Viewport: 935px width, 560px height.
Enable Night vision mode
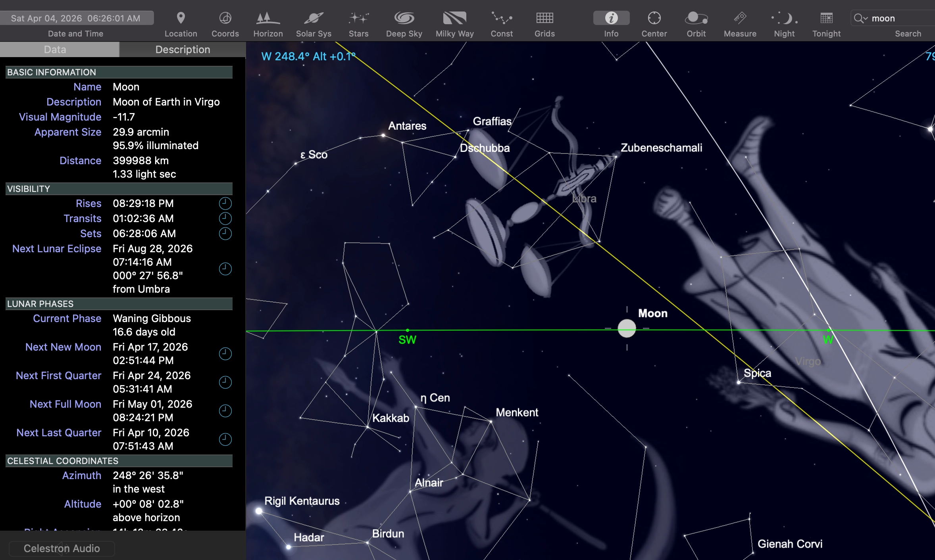point(784,18)
